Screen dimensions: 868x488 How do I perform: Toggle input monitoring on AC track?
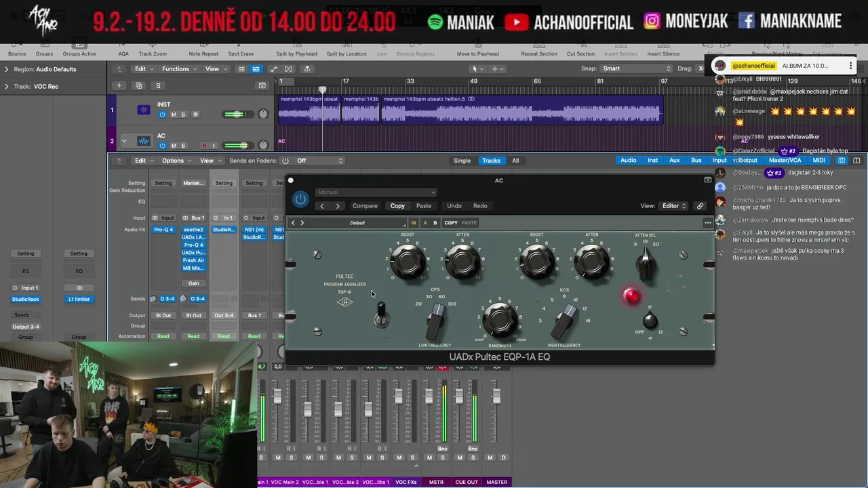[x=214, y=146]
